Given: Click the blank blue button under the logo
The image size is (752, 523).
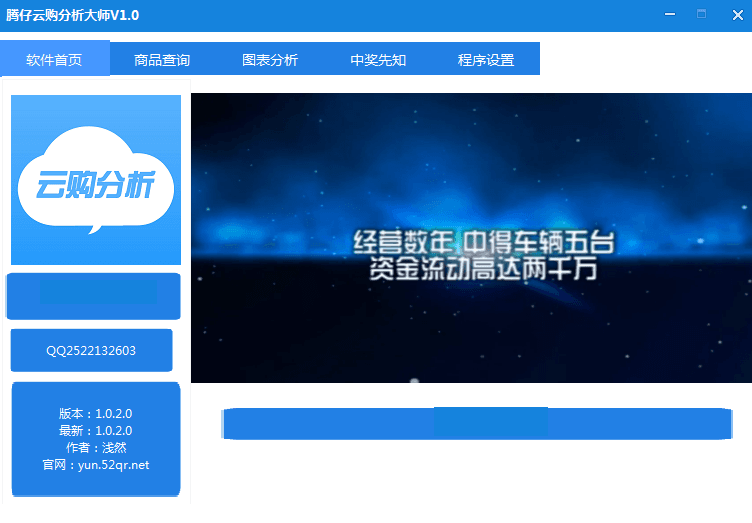Looking at the screenshot, I should coord(93,295).
